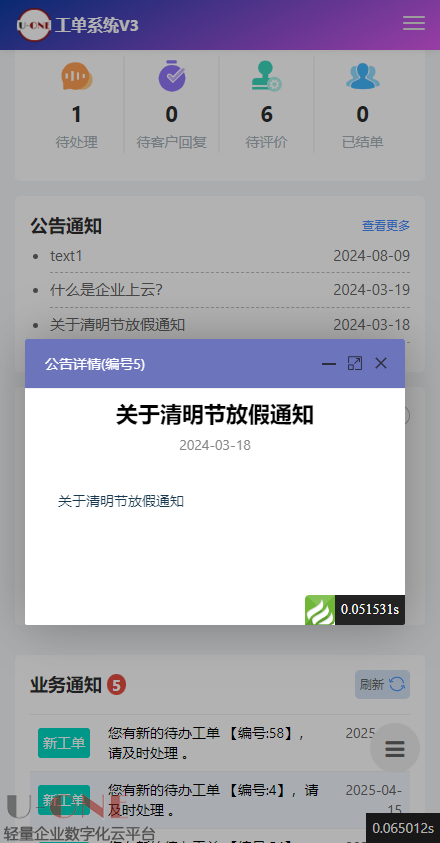Open pending tickets (待处理) chat icon

(x=76, y=76)
